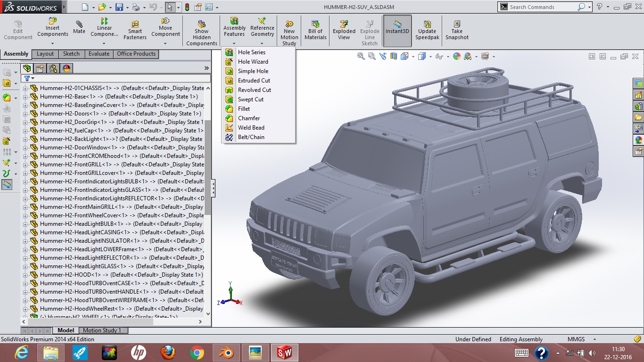Create a New Motion Study
644x362 pixels.
coord(289,33)
